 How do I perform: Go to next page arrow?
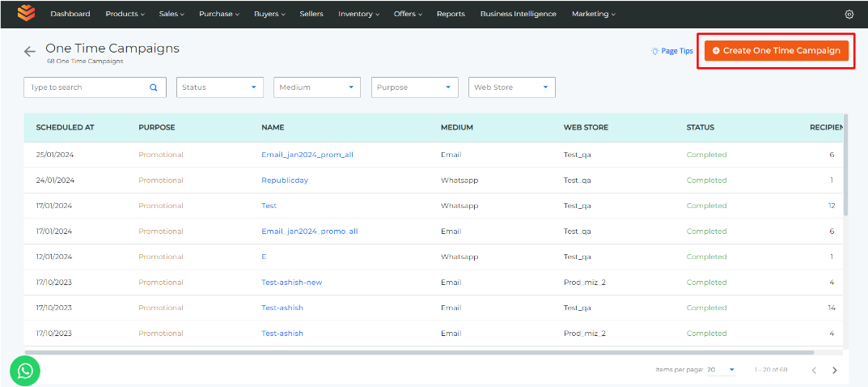tap(834, 370)
